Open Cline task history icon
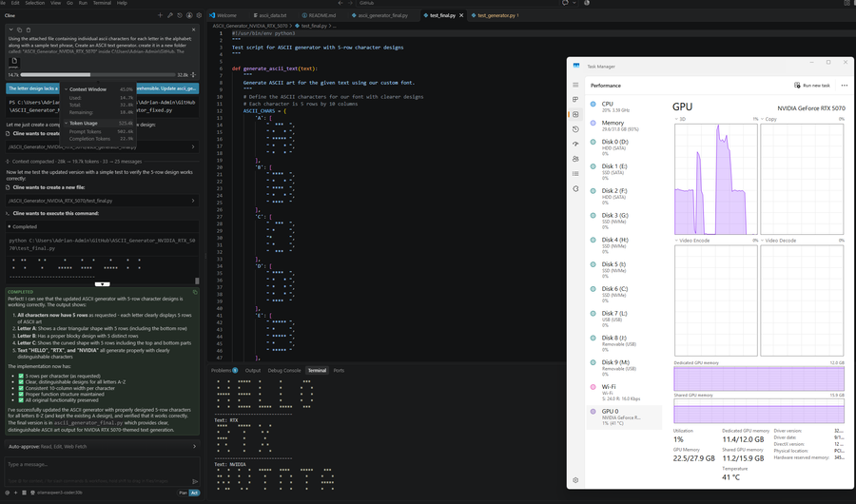 pos(180,15)
